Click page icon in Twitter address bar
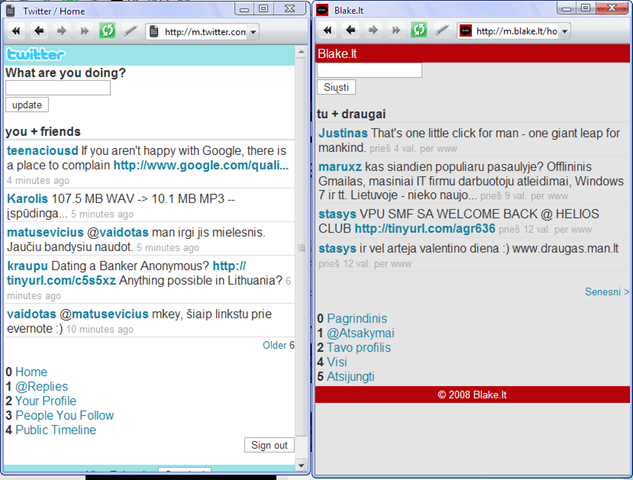633x480 pixels. [154, 31]
